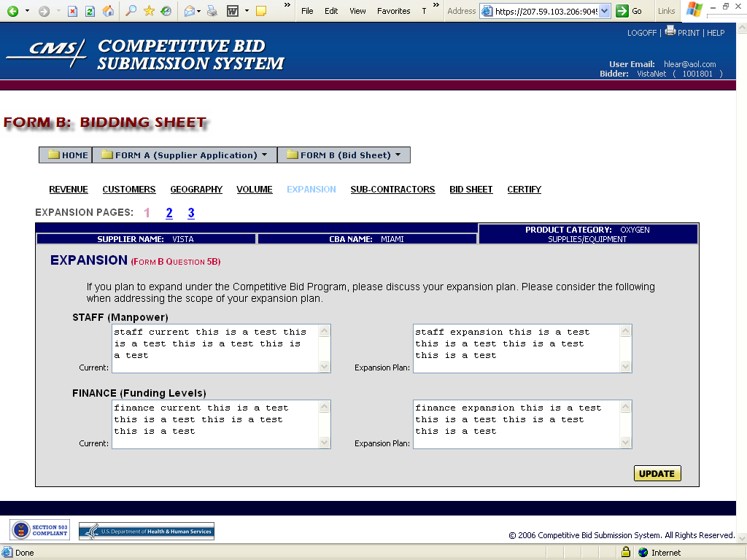Click the printer icon in browser toolbar
The height and width of the screenshot is (560, 747).
point(212,11)
